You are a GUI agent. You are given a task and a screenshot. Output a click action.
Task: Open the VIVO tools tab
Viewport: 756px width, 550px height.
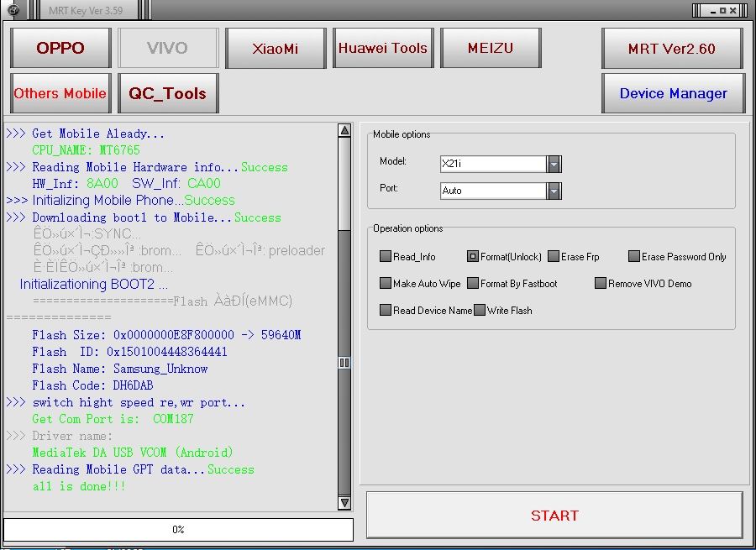pos(168,48)
